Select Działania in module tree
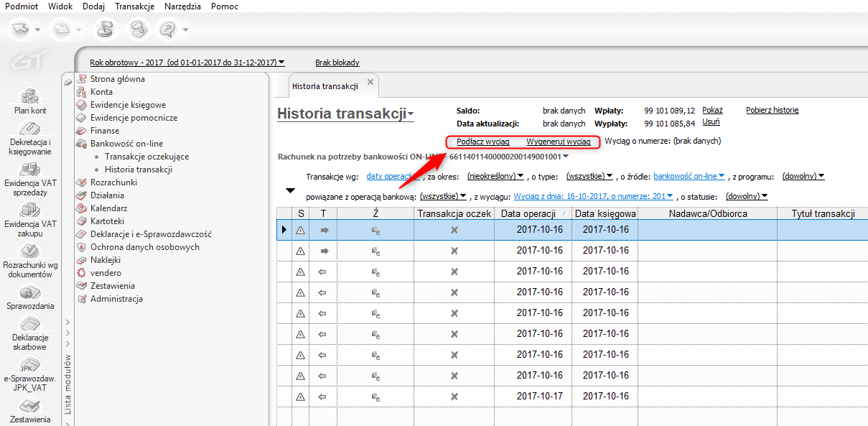Image resolution: width=868 pixels, height=426 pixels. click(107, 195)
